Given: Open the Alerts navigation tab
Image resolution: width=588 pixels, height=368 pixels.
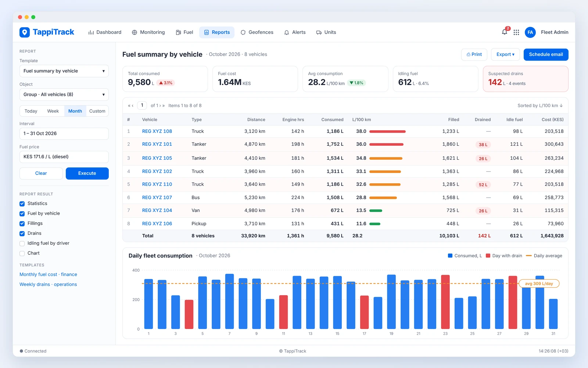Looking at the screenshot, I should [295, 32].
